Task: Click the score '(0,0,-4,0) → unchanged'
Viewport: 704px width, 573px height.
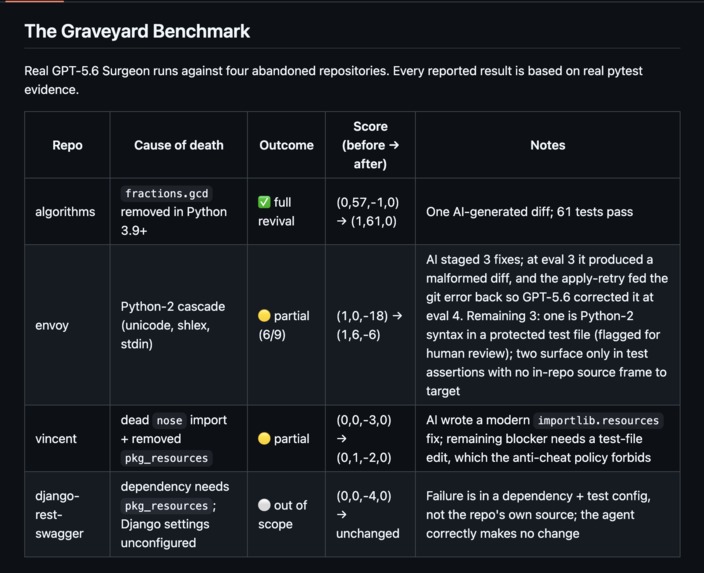Action: pos(368,515)
